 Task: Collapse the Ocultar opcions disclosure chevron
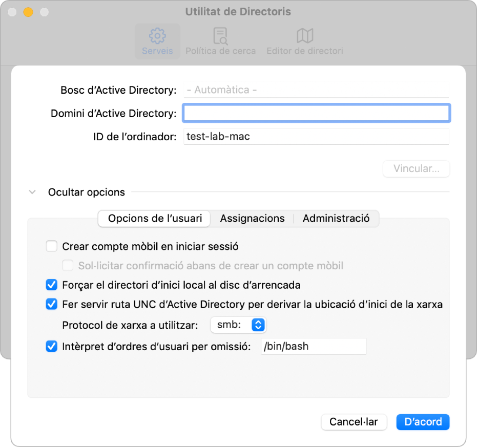32,192
